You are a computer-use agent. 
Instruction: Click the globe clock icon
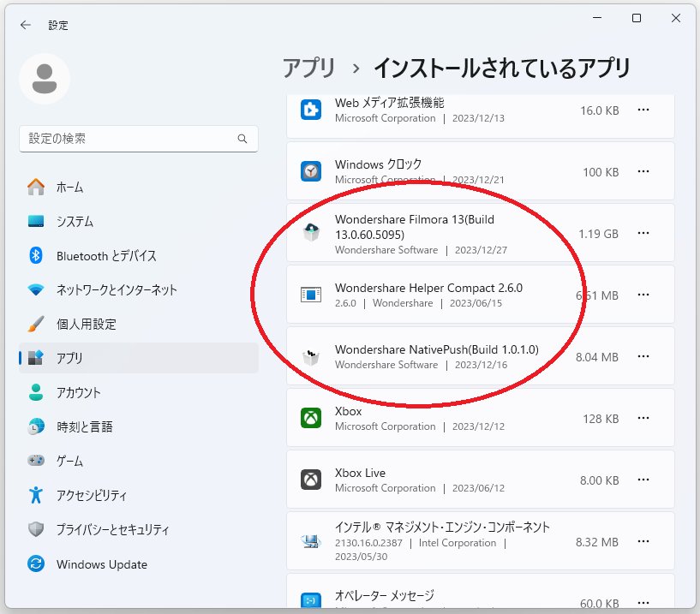coord(36,427)
